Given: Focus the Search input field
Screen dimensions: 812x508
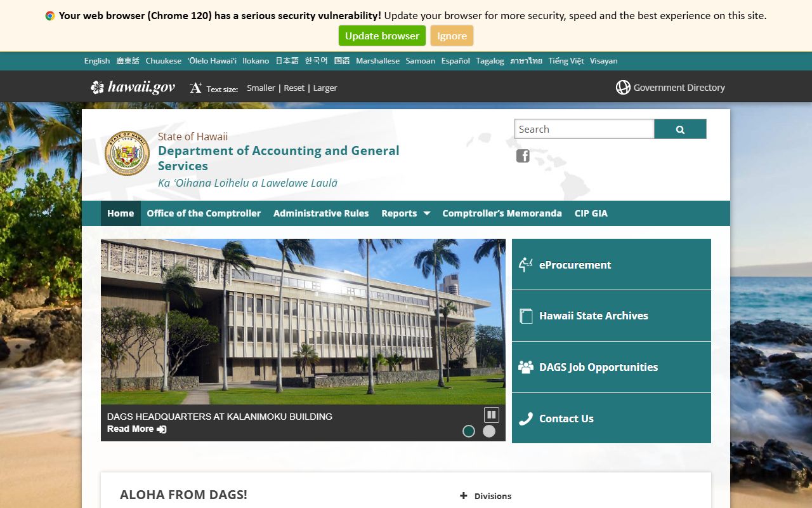Looking at the screenshot, I should [584, 129].
